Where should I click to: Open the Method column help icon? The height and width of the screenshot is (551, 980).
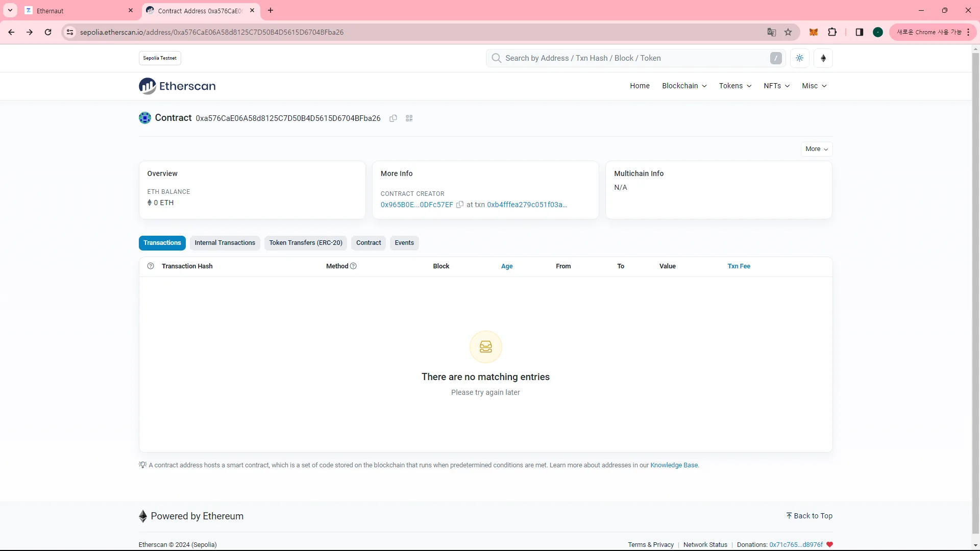pos(353,266)
